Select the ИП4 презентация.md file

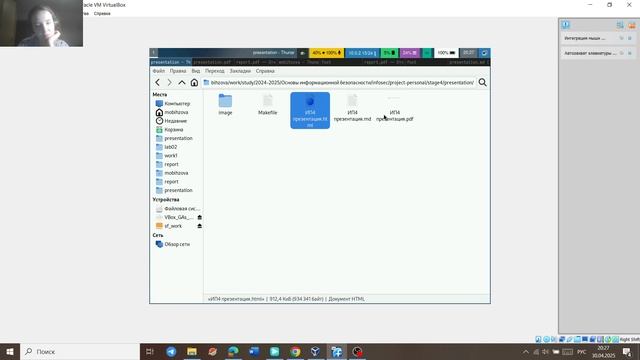(x=353, y=108)
